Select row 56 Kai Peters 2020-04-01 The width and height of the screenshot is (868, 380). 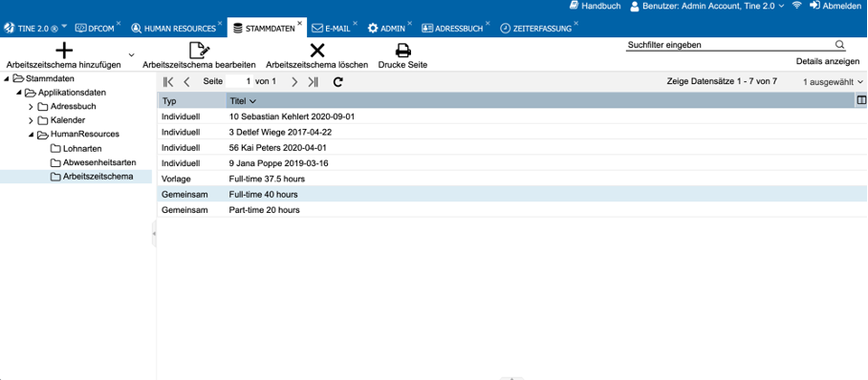pyautogui.click(x=511, y=148)
